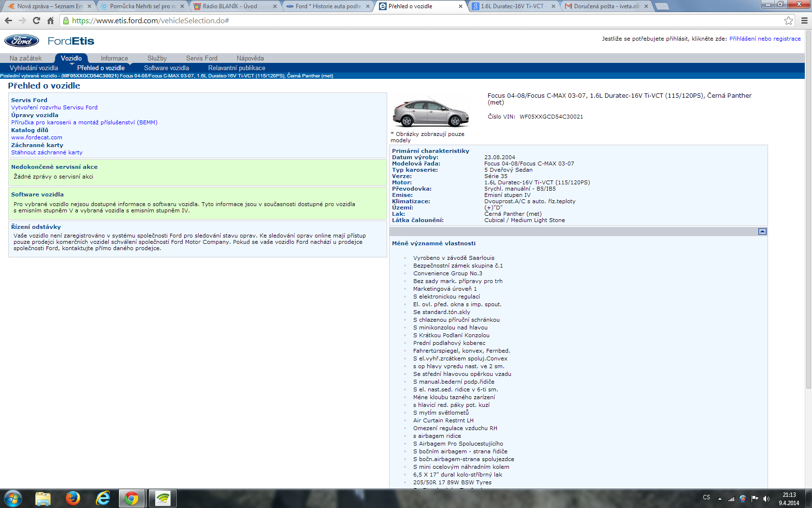Open the Informace menu
This screenshot has height=508, width=812.
click(114, 58)
